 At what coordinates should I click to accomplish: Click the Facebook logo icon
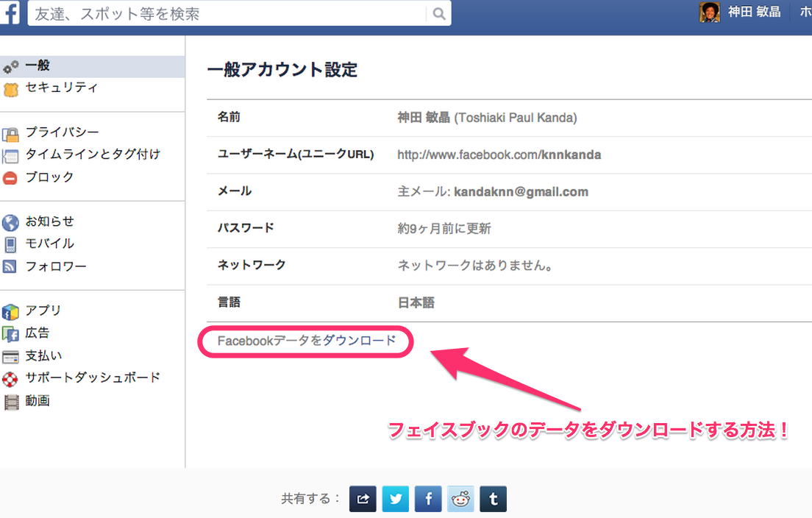coord(10,13)
